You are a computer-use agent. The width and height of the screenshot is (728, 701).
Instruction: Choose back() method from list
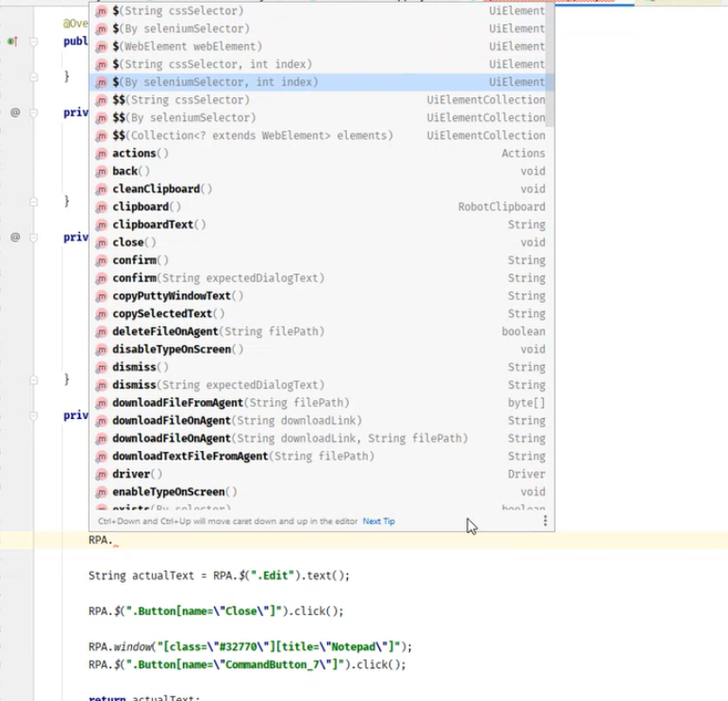point(322,171)
